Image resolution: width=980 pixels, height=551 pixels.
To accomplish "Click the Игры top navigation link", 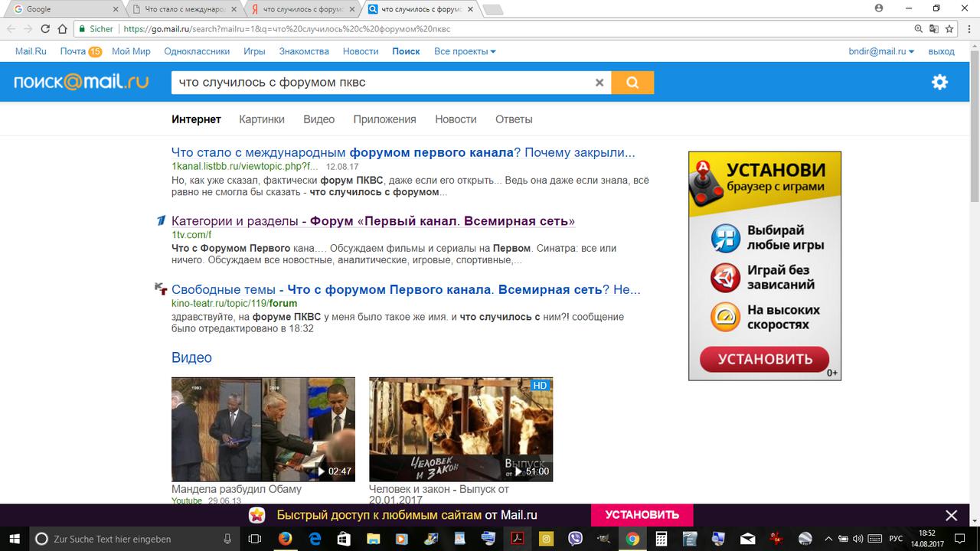I will click(x=254, y=51).
